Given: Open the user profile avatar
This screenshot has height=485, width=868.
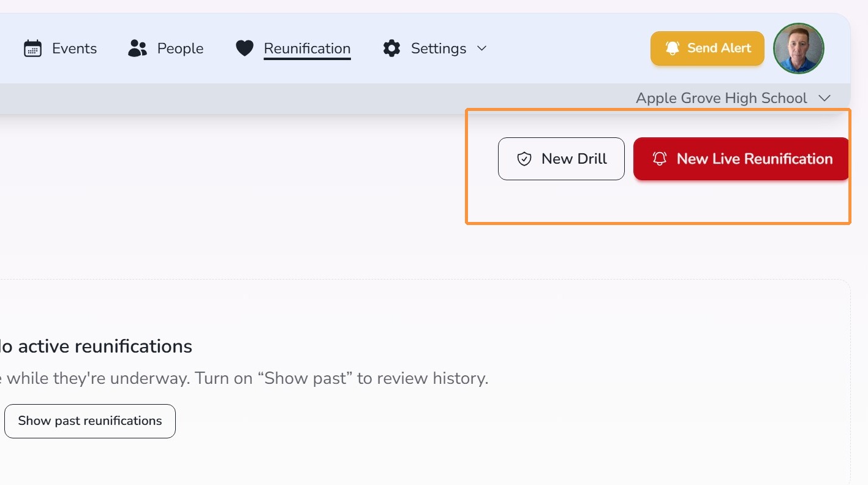Looking at the screenshot, I should click(x=799, y=48).
